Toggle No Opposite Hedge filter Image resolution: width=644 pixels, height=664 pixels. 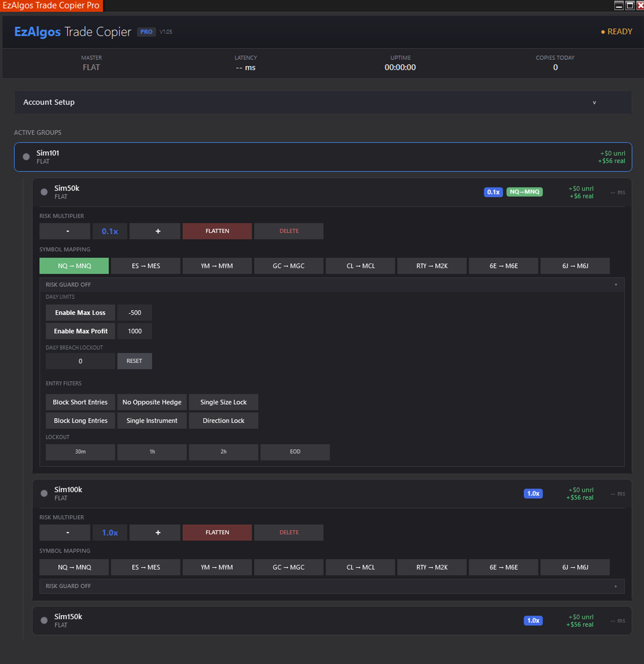[x=152, y=402]
